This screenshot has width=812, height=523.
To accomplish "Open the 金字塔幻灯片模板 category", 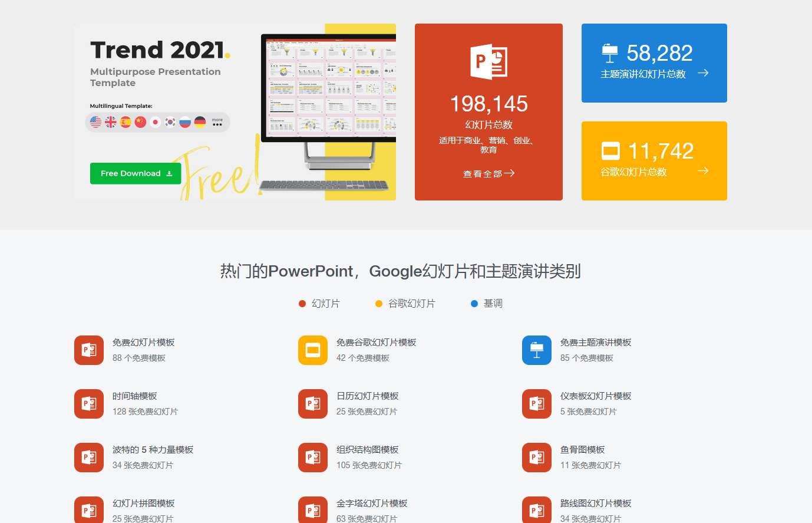I will [372, 504].
